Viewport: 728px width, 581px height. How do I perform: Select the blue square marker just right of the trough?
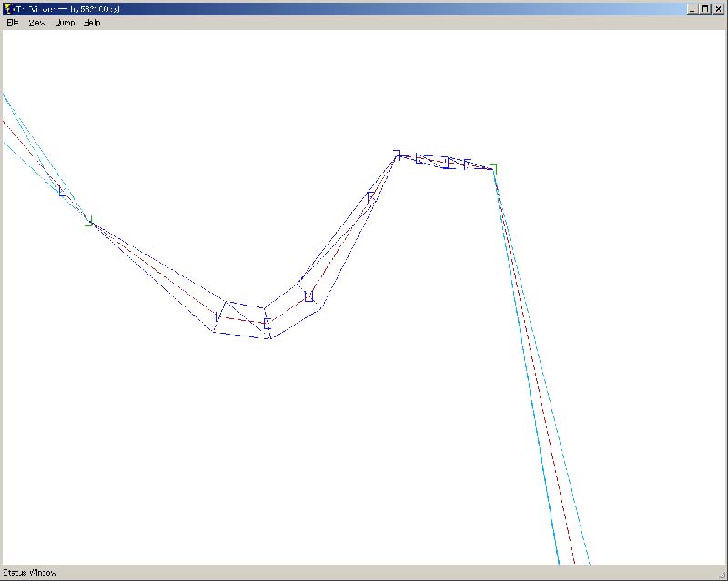click(309, 296)
